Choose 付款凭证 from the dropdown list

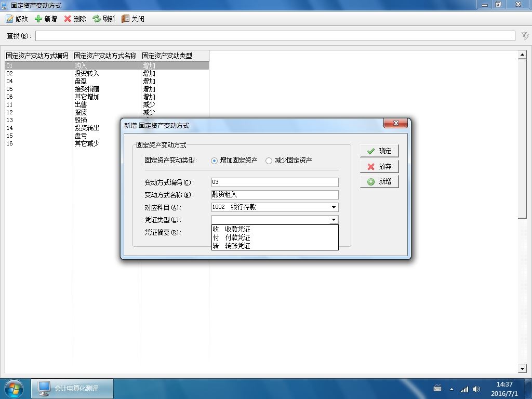coord(275,237)
